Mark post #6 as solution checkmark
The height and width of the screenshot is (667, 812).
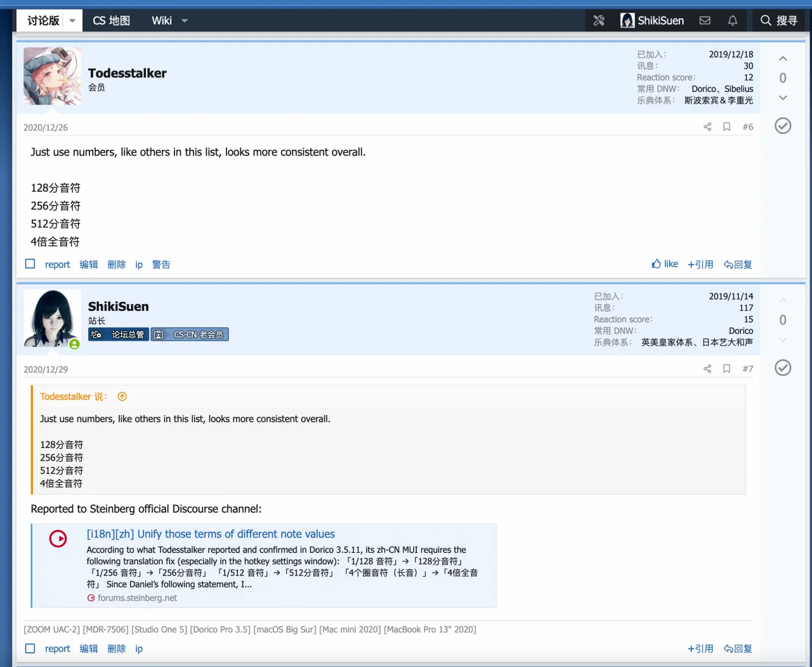point(783,126)
